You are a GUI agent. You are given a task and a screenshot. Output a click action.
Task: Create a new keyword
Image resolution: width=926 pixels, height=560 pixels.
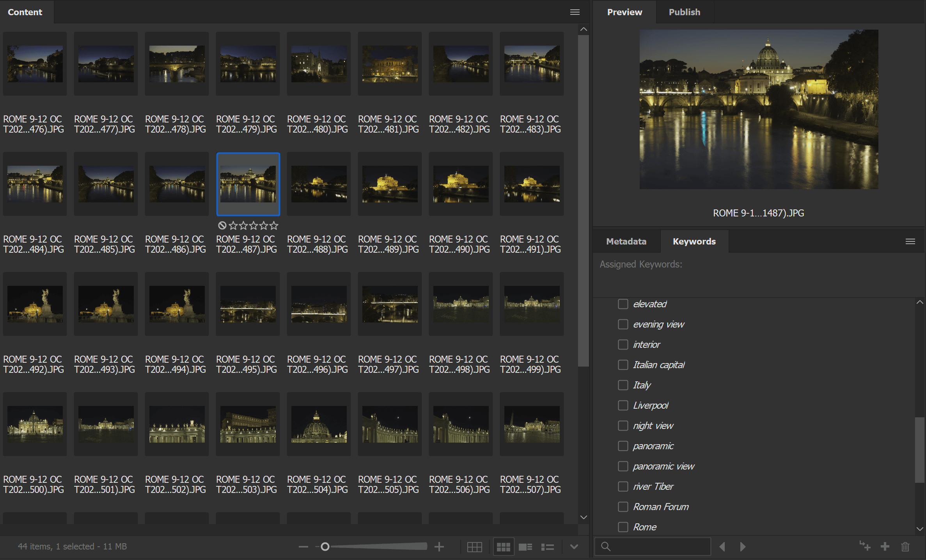click(x=885, y=546)
